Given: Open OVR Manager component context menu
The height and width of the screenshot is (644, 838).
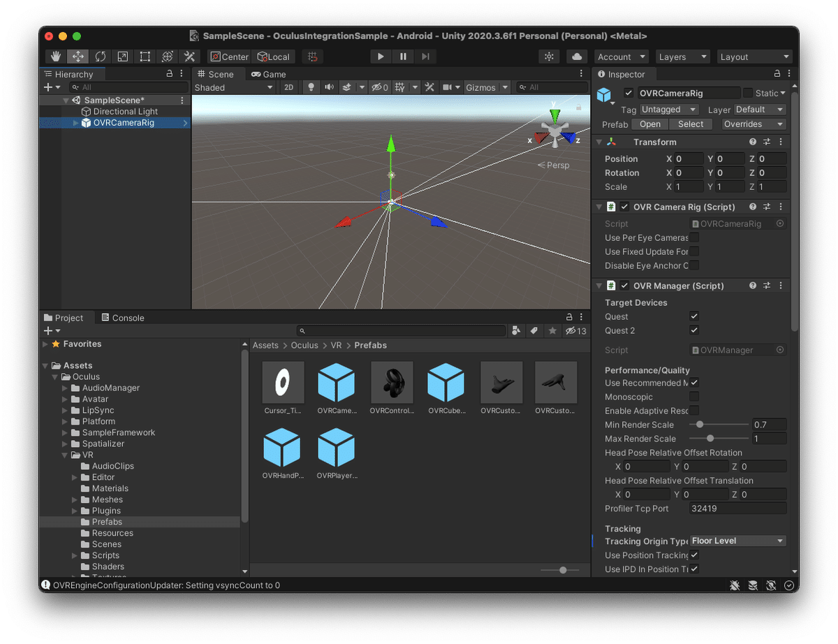Looking at the screenshot, I should [x=780, y=286].
